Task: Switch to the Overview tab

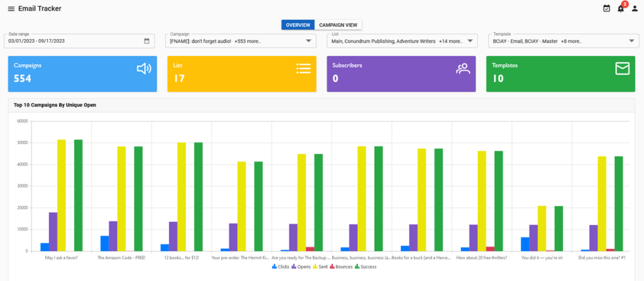Action: [x=297, y=25]
